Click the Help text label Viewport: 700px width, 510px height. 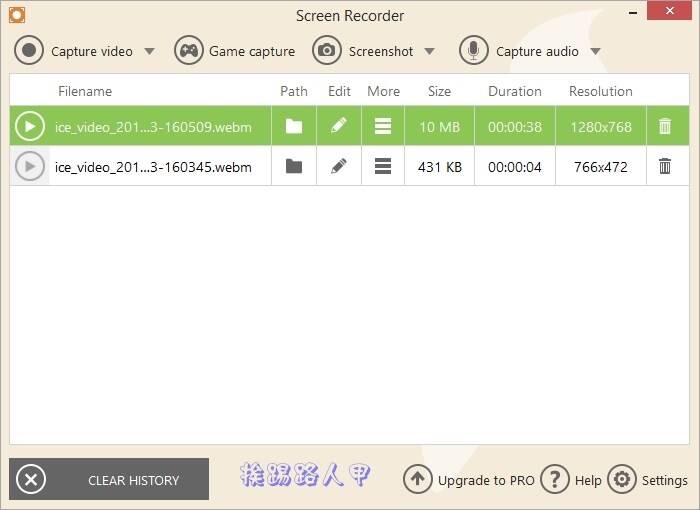click(x=588, y=481)
